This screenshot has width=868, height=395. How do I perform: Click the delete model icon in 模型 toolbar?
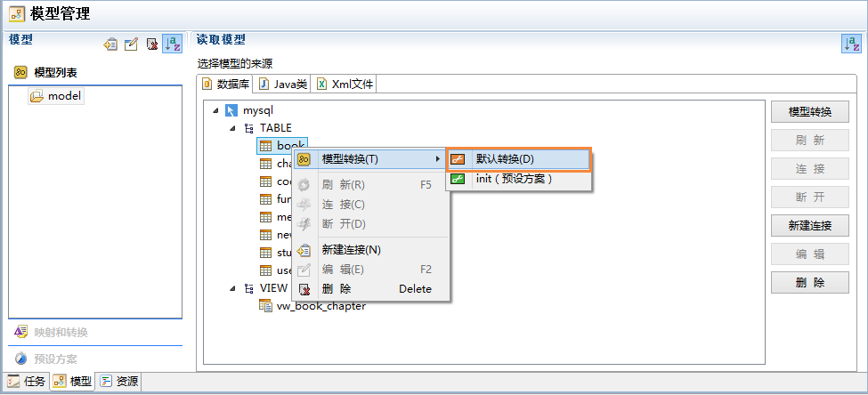click(x=151, y=44)
